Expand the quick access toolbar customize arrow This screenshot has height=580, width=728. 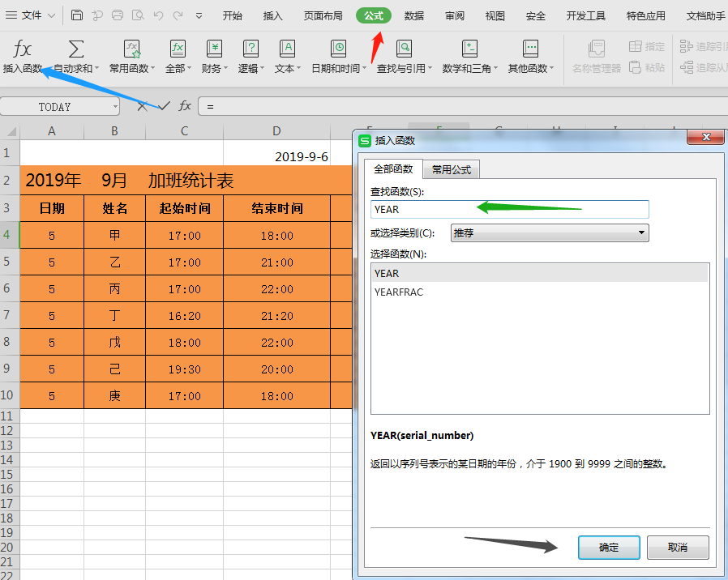199,15
